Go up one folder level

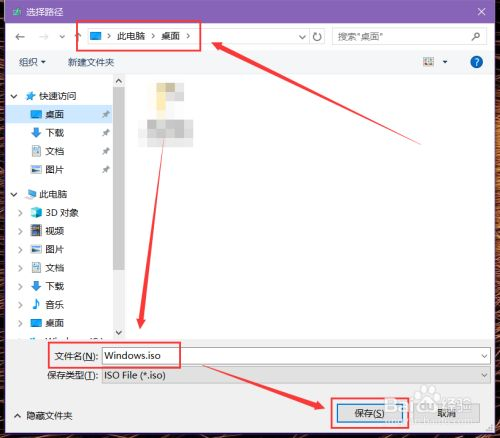79,36
